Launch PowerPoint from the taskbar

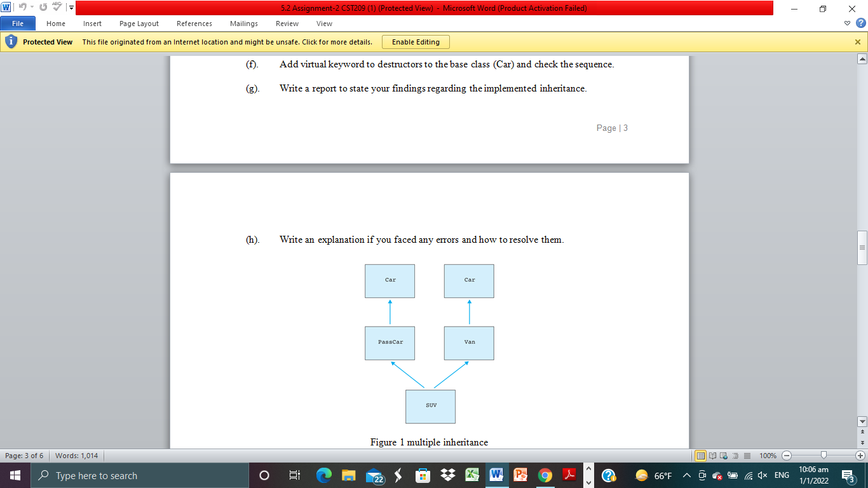[521, 475]
